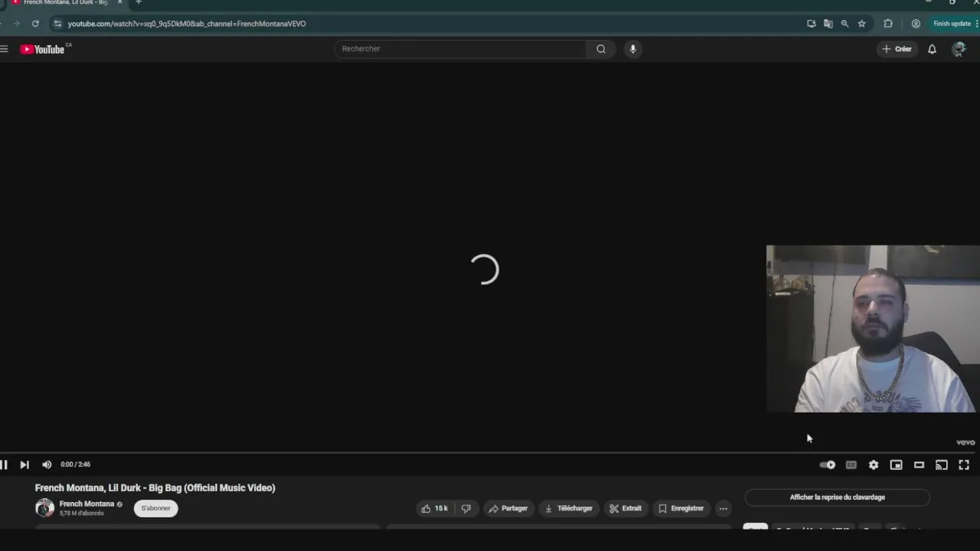
Task: Close the French Montana browser tab
Action: coord(119,2)
